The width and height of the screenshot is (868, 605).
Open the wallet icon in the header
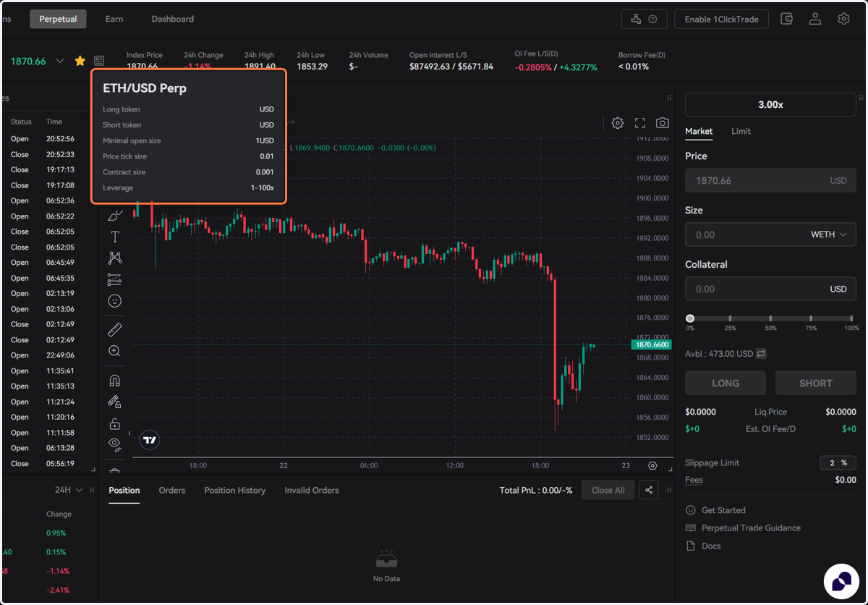click(x=787, y=20)
